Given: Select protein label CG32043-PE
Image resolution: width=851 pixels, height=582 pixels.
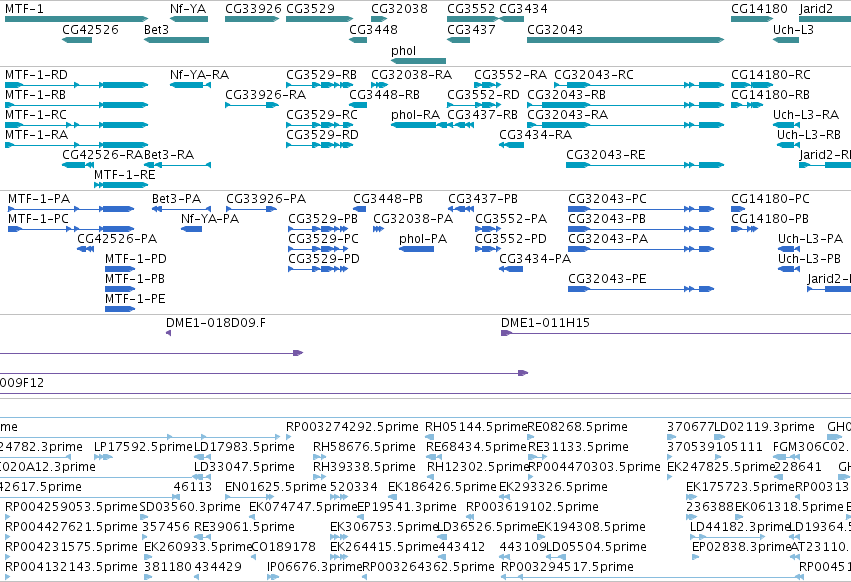Looking at the screenshot, I should 607,279.
